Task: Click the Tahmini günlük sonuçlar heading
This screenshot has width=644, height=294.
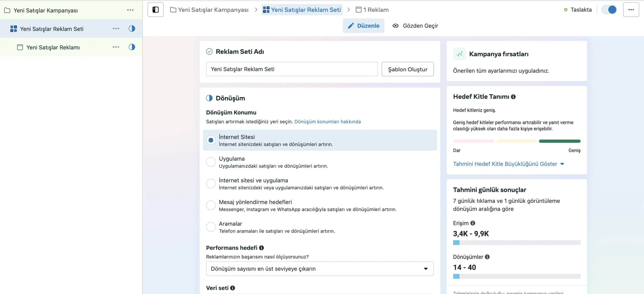Action: pyautogui.click(x=490, y=190)
